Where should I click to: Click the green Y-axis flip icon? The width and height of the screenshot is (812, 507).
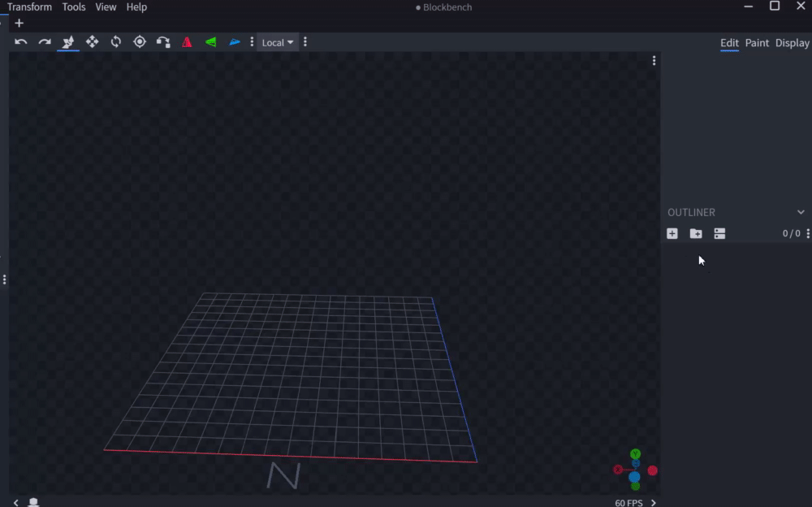tap(211, 42)
